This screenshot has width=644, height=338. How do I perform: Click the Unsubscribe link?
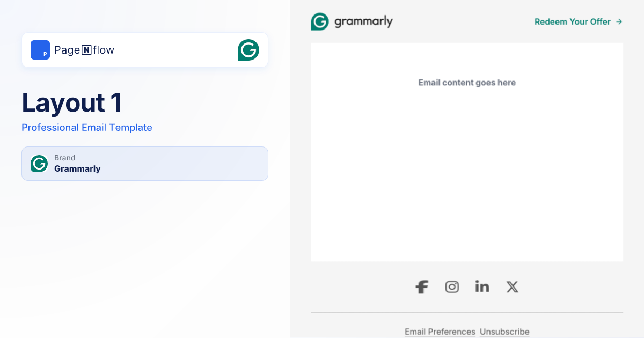504,332
